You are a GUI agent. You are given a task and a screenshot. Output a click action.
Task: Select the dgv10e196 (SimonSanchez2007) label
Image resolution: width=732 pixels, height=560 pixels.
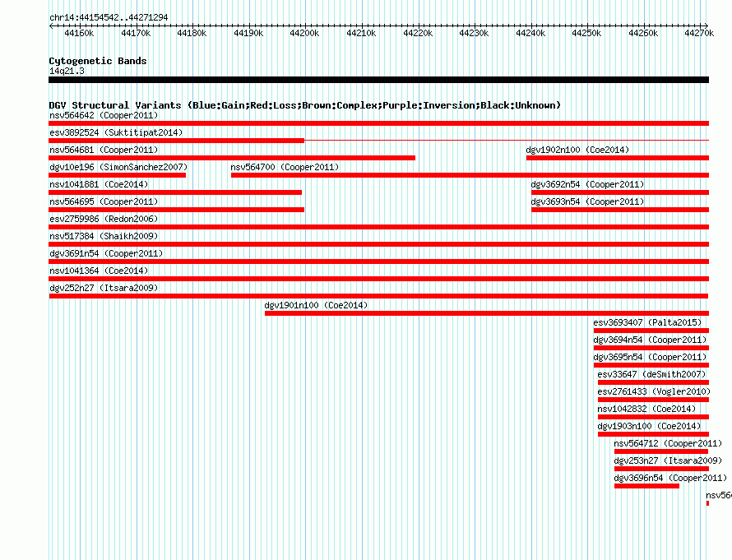point(118,167)
